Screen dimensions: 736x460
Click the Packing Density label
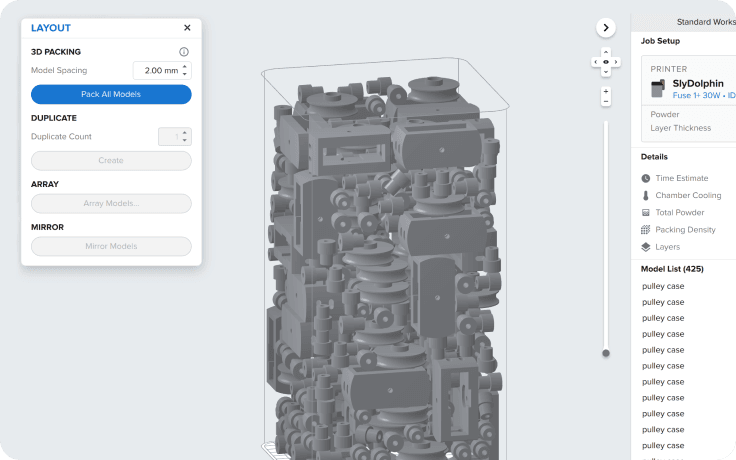tap(685, 230)
